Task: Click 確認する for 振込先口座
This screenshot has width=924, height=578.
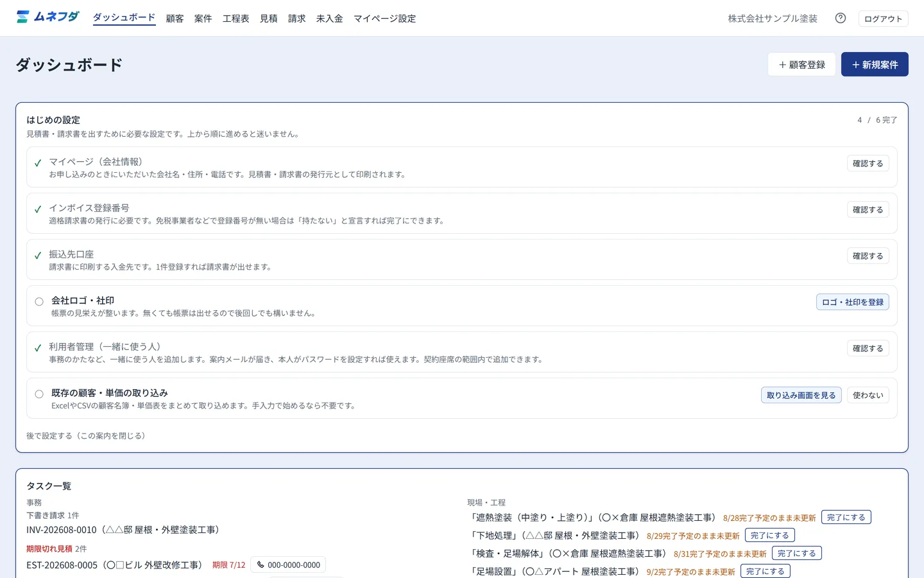Action: pyautogui.click(x=868, y=256)
